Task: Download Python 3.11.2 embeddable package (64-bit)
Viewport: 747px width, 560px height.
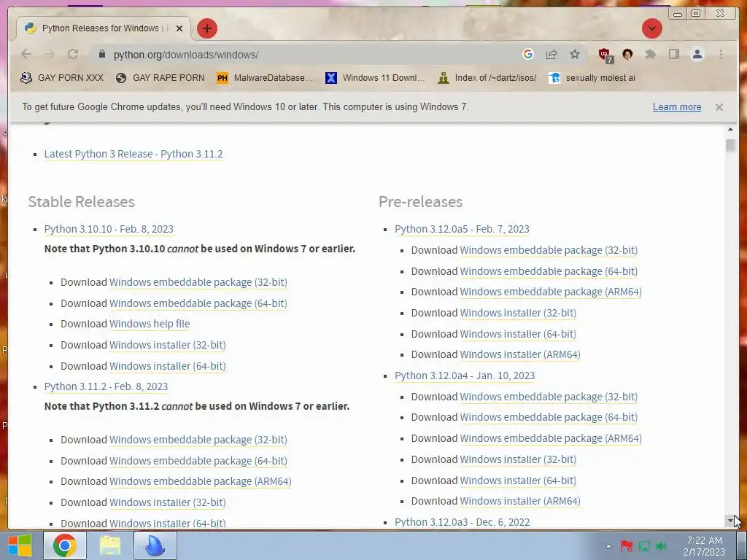Action: [198, 461]
